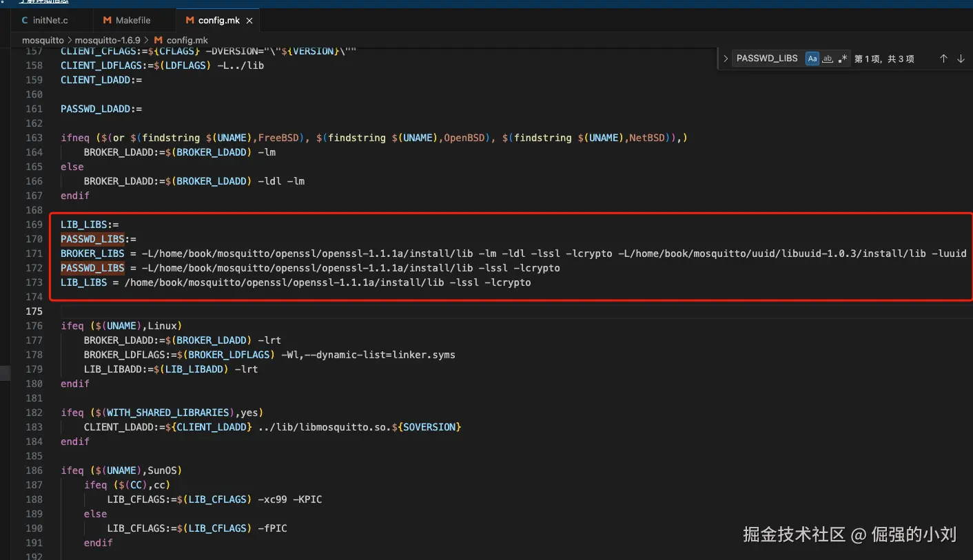The height and width of the screenshot is (560, 973).
Task: Click highlighted PASSWD_LIBS on line 172
Action: (92, 268)
